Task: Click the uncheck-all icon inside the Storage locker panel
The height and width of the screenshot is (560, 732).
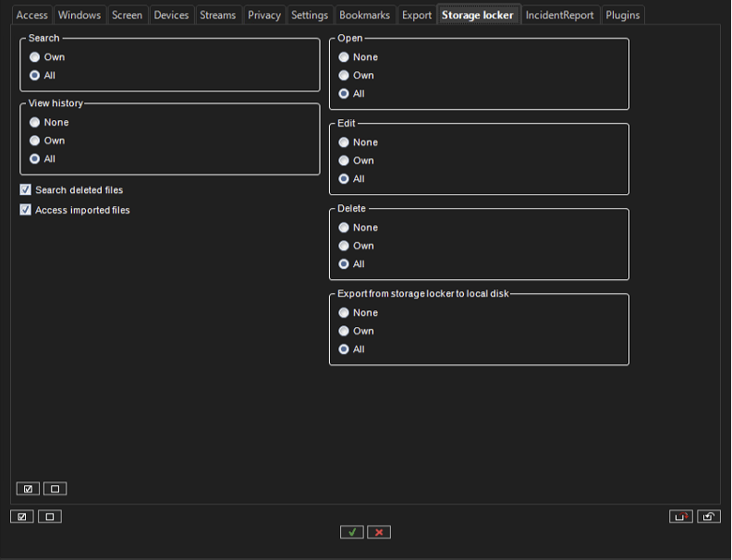Action: [55, 489]
